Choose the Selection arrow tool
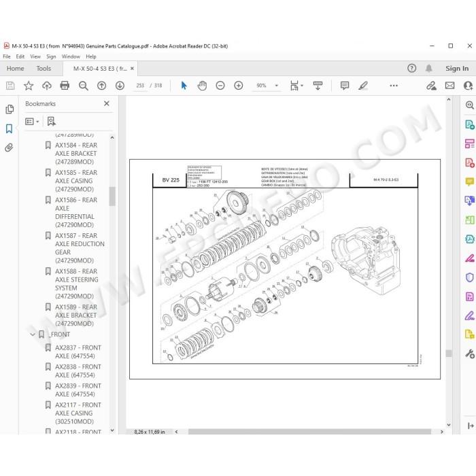Screen dimensions: 476x476 (x=184, y=86)
